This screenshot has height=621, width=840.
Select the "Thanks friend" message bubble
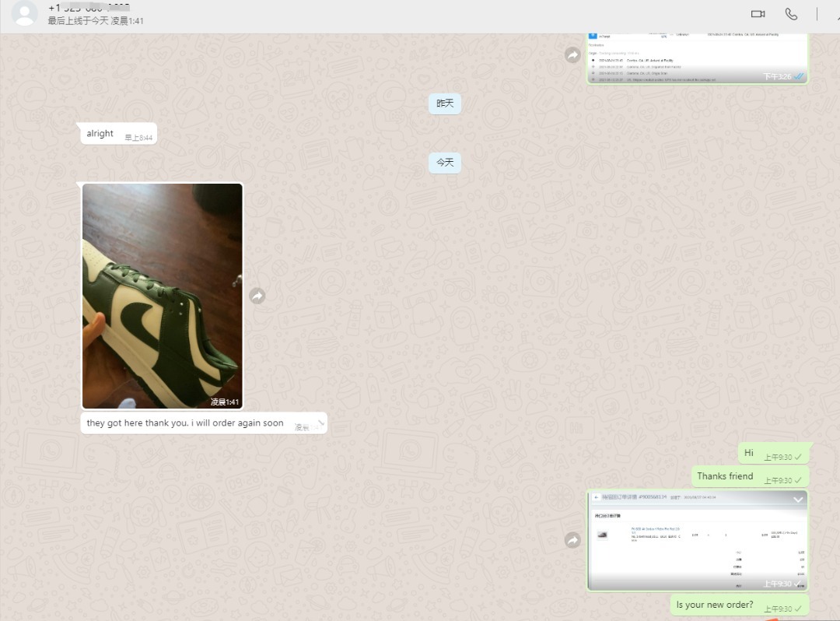click(x=725, y=476)
